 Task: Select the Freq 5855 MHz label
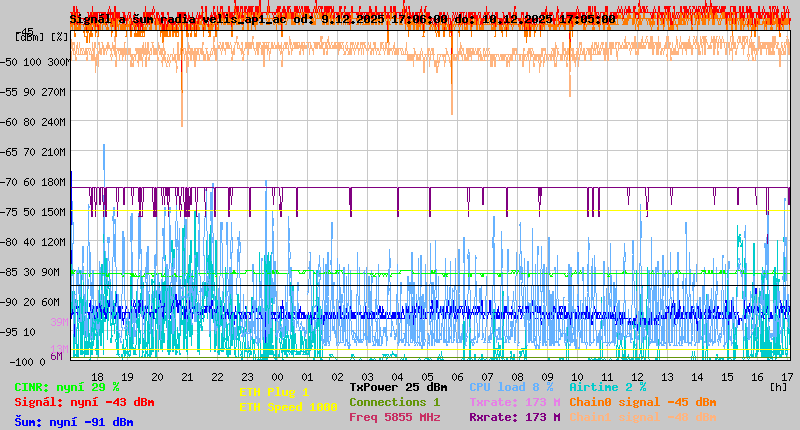[394, 417]
